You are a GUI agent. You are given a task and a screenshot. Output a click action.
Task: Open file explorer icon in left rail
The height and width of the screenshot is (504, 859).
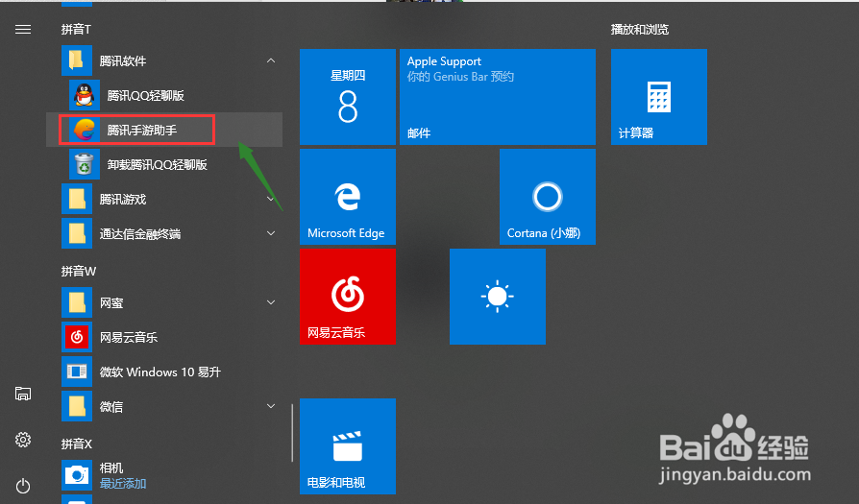[x=23, y=394]
